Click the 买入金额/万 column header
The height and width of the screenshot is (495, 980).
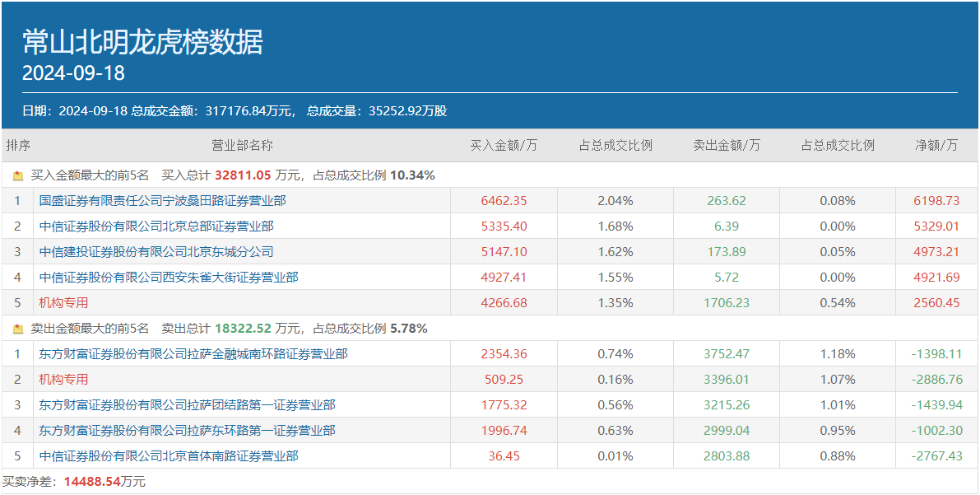coord(504,146)
